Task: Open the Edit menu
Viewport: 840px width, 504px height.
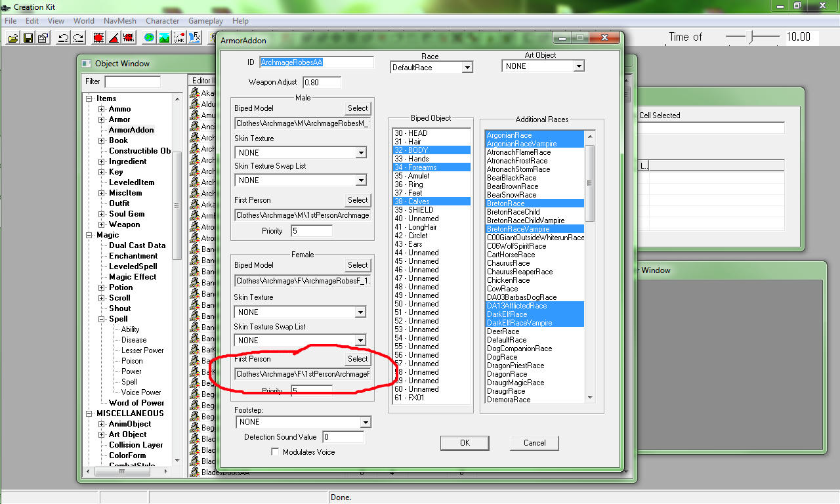Action: (x=32, y=21)
